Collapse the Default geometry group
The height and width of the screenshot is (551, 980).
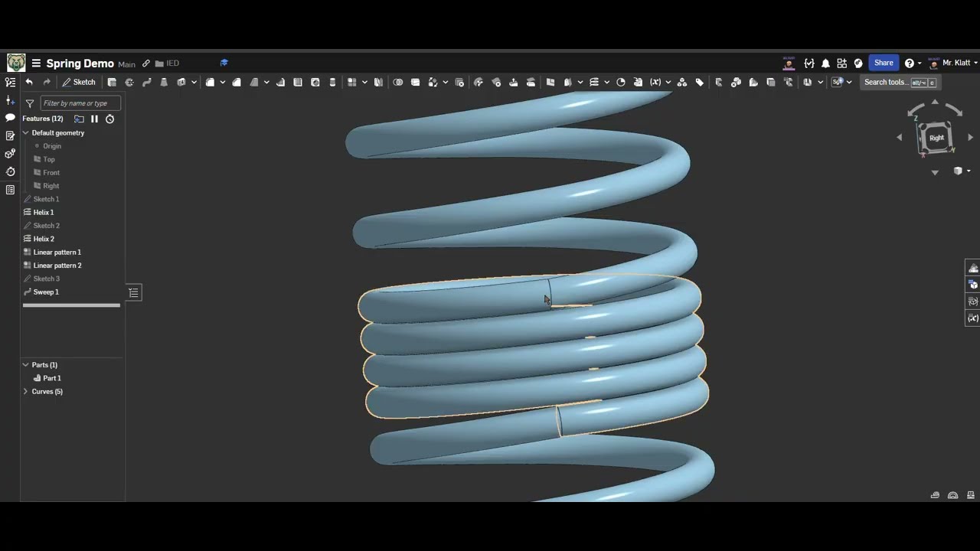(x=25, y=132)
